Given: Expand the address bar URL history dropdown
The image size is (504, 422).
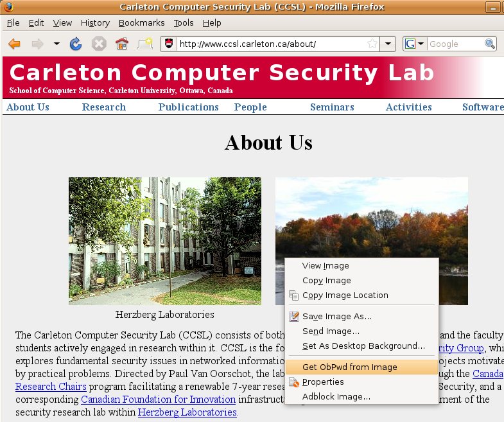Looking at the screenshot, I should 388,44.
